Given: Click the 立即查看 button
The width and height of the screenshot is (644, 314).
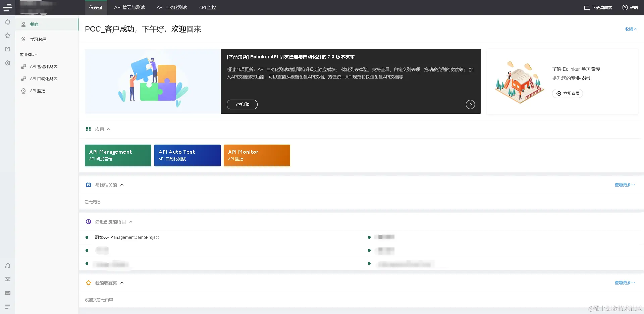Looking at the screenshot, I should [x=568, y=94].
